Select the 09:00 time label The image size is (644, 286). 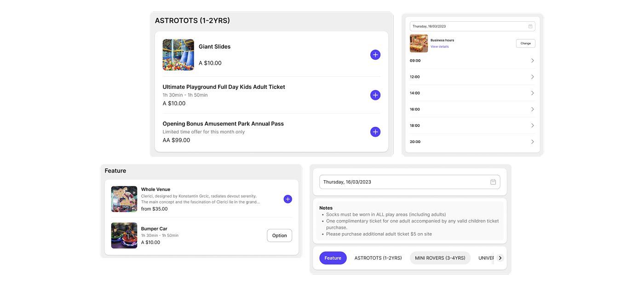[415, 61]
